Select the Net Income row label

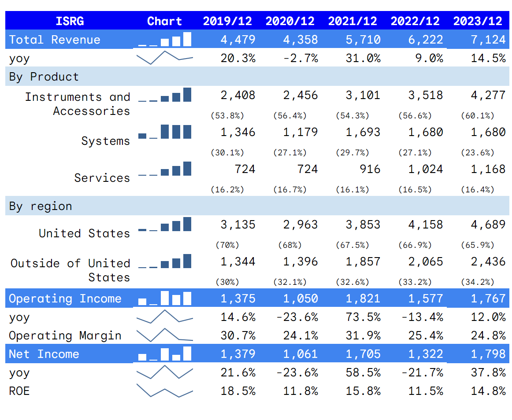(44, 354)
